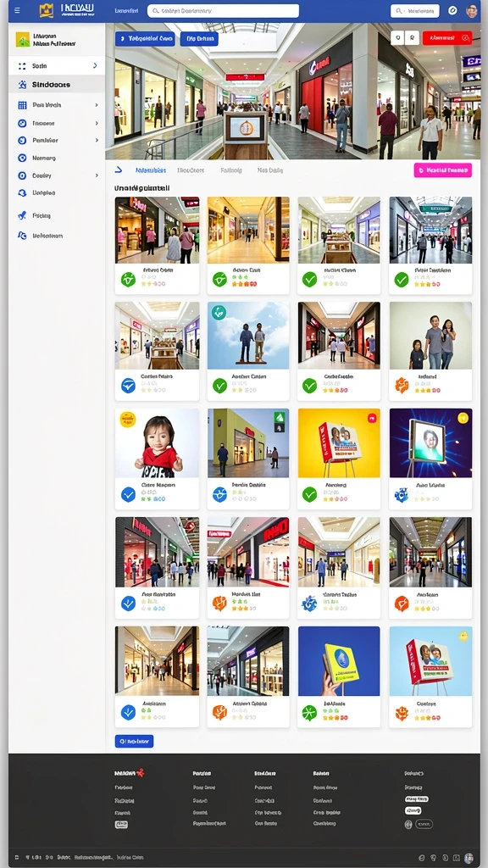Screen dimensions: 488x868
Task: Focus the wide search field in the header
Action: pos(223,10)
